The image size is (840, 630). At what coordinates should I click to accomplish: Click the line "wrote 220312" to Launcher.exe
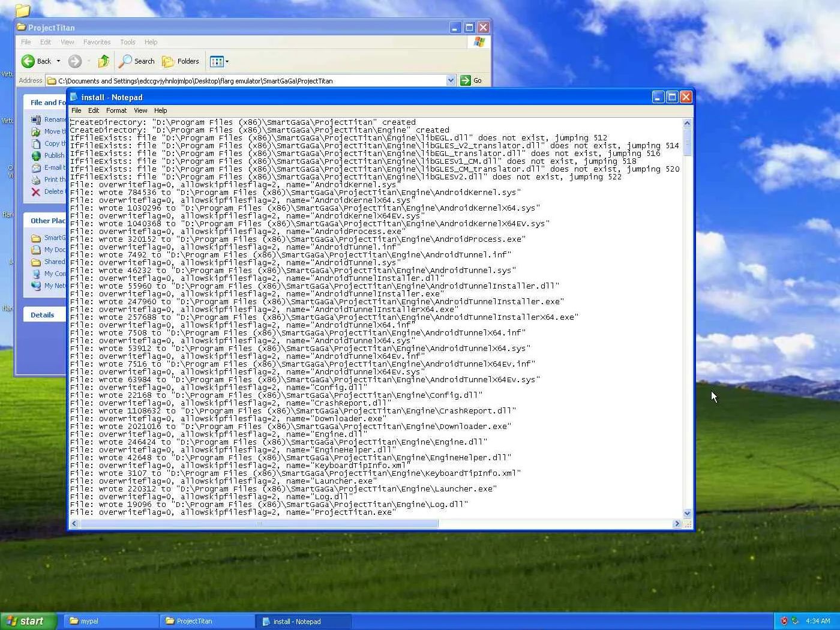tap(283, 489)
